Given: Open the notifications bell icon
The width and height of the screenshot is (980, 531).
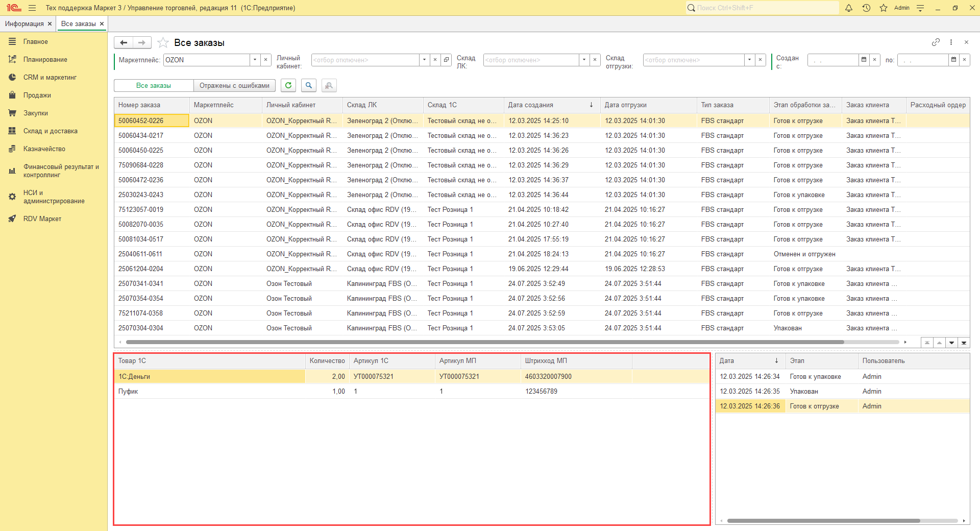Looking at the screenshot, I should 849,8.
